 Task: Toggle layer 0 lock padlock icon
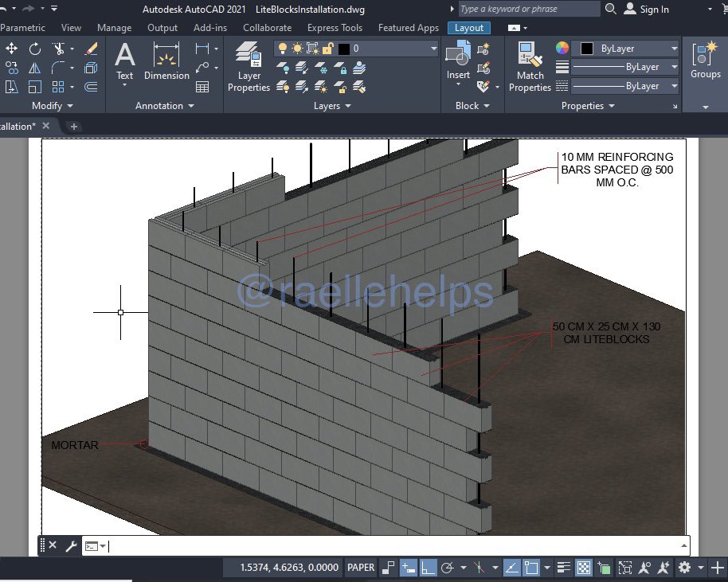pyautogui.click(x=328, y=49)
